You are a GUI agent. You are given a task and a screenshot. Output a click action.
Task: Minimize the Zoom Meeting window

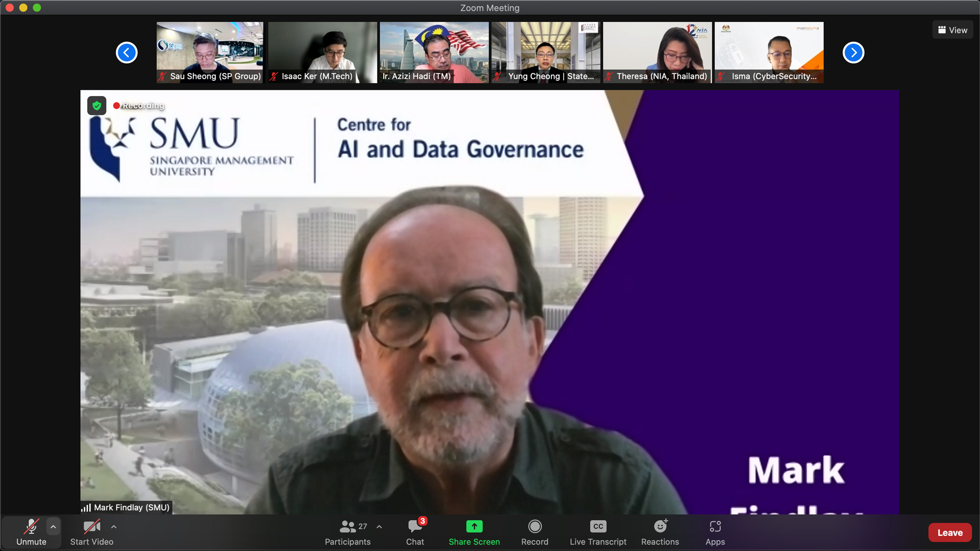click(23, 8)
